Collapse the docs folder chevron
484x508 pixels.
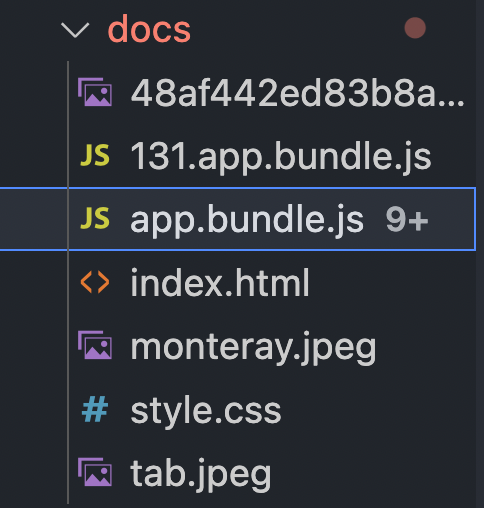(75, 30)
